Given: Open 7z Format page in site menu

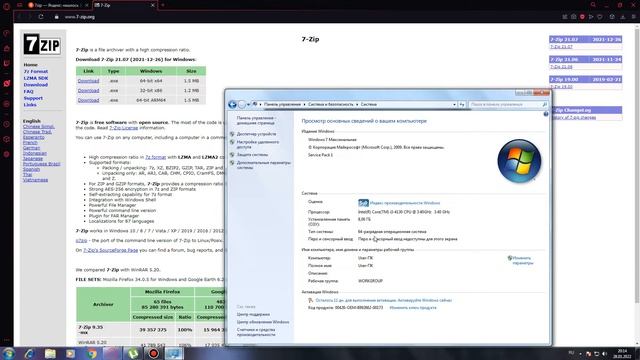Looking at the screenshot, I should point(36,71).
